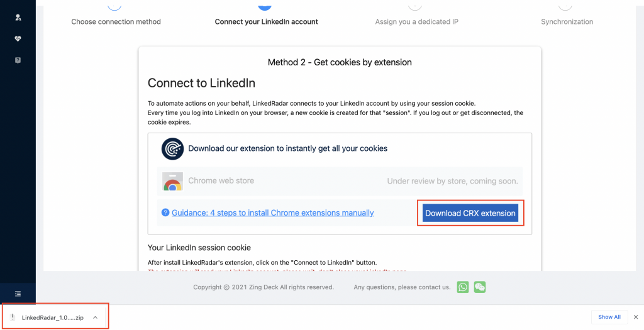Click the LinkedRadar radar logo icon
Viewport: 644px width, 330px height.
(x=172, y=149)
